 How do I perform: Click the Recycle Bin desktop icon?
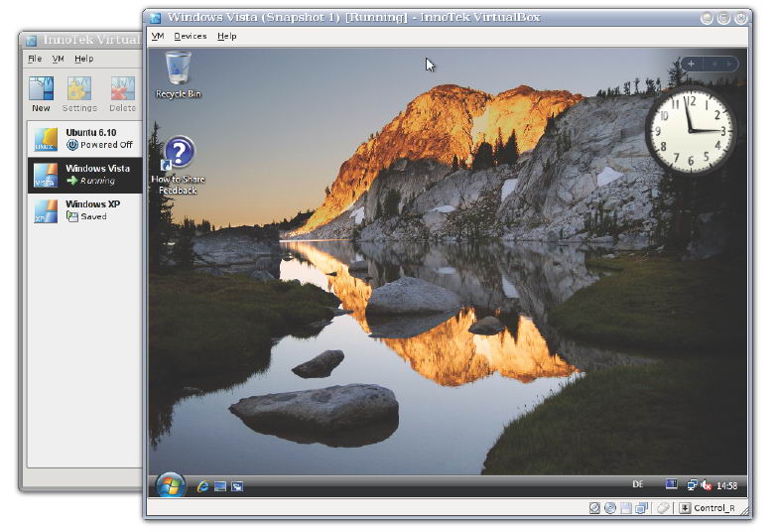click(179, 75)
